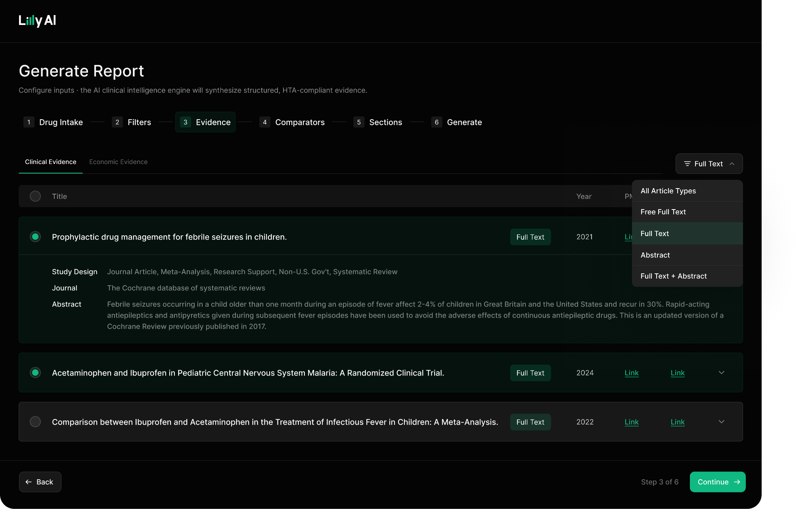Open first Link of 2024 Malaria article
This screenshot has width=812, height=509.
click(632, 373)
